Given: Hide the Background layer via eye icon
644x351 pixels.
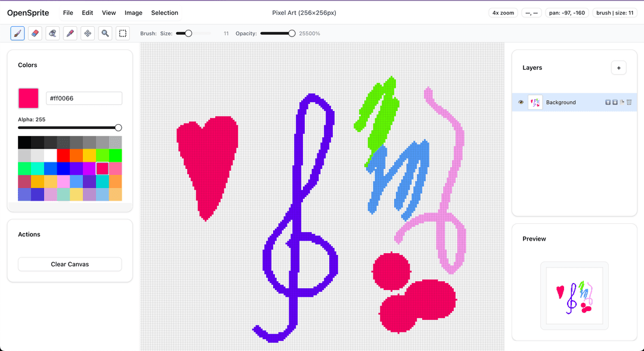Looking at the screenshot, I should click(x=521, y=102).
